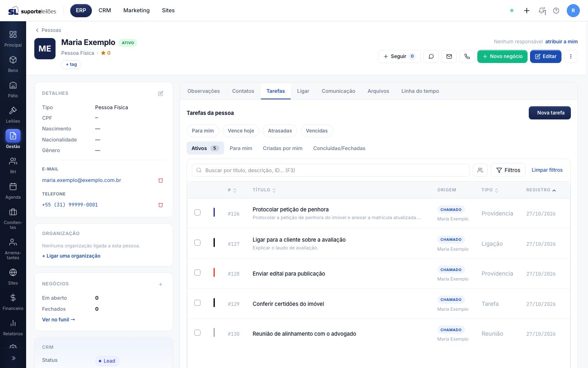Click the phone call icon button

(467, 56)
